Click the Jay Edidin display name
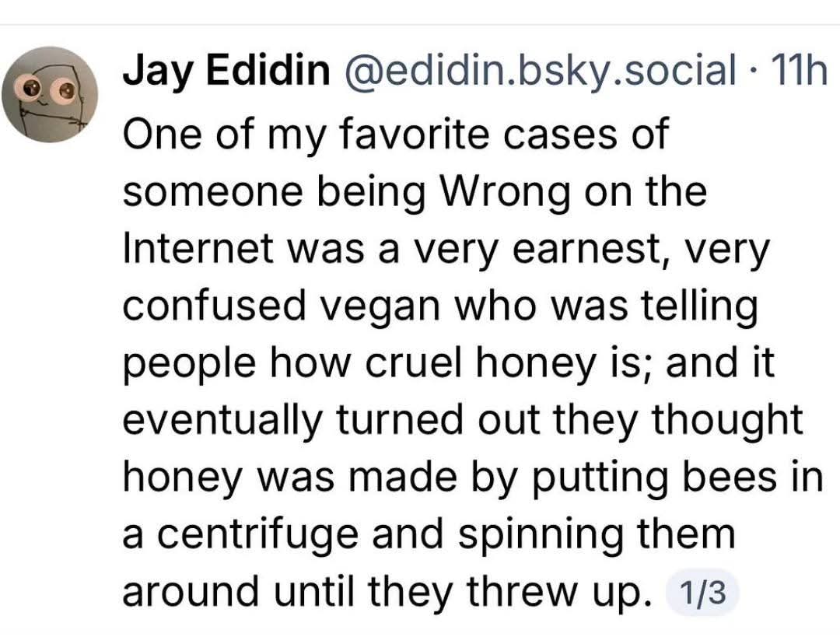This screenshot has height=637, width=840. 226,70
